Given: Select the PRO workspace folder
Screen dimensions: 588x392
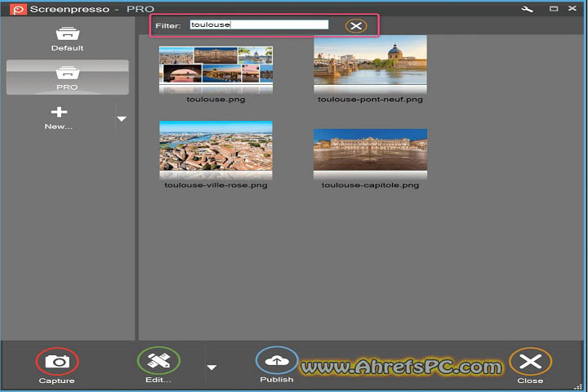Looking at the screenshot, I should tap(68, 78).
